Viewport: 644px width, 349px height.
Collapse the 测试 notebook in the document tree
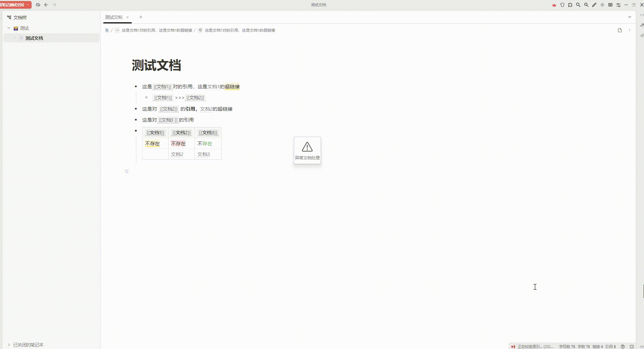pos(9,28)
